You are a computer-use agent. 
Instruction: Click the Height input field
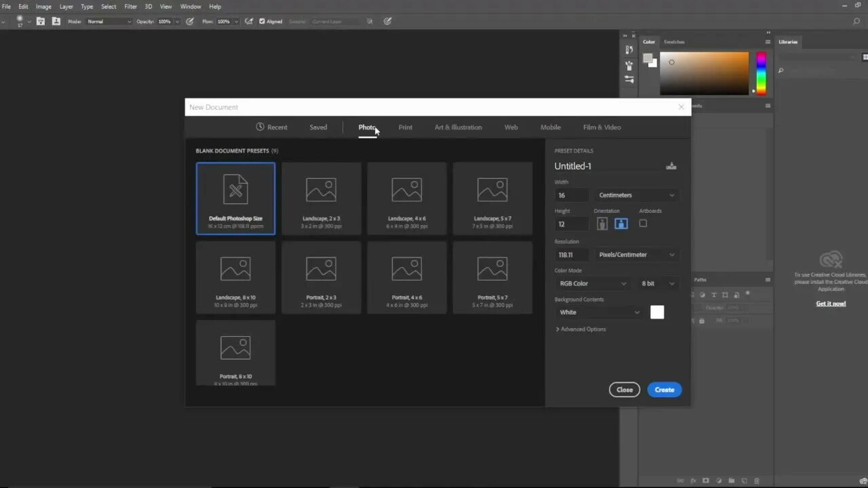(572, 224)
